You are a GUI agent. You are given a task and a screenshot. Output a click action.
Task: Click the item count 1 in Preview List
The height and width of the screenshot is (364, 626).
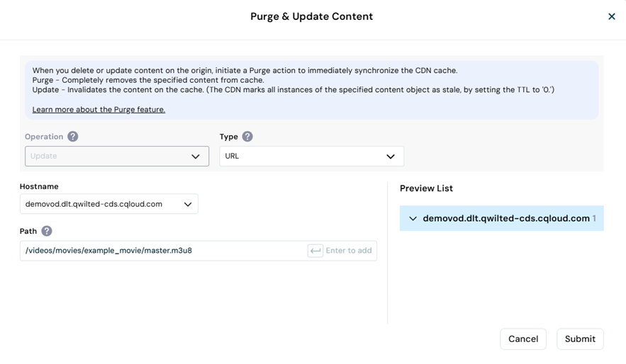(x=594, y=219)
